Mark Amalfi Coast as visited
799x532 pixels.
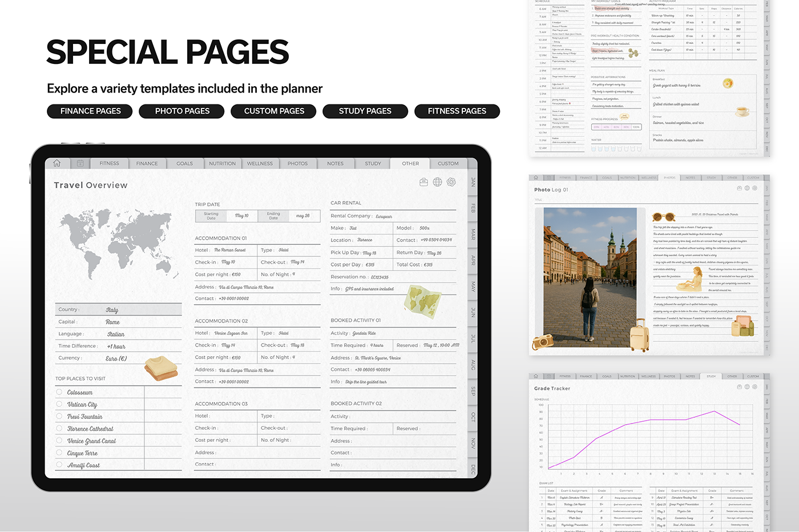tap(59, 465)
